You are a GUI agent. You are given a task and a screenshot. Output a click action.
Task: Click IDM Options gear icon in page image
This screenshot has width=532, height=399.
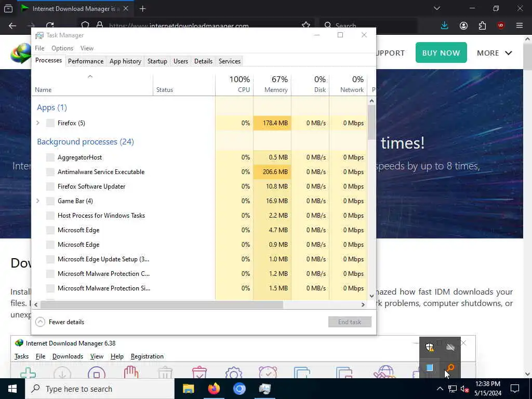click(x=233, y=373)
